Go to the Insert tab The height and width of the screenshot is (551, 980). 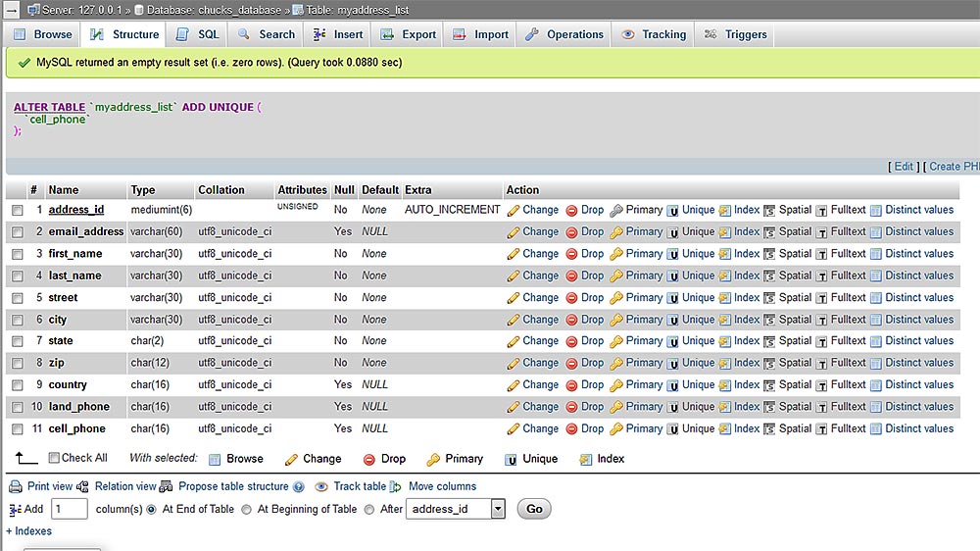point(337,34)
